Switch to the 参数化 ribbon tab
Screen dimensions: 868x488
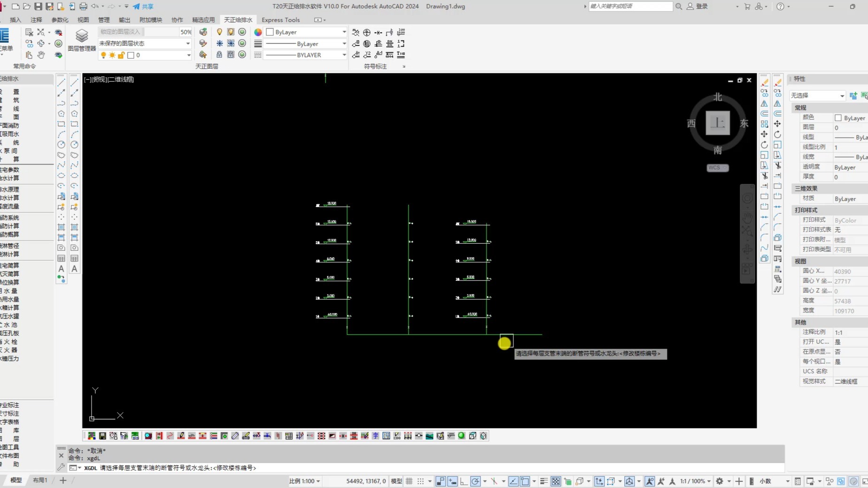pos(60,20)
